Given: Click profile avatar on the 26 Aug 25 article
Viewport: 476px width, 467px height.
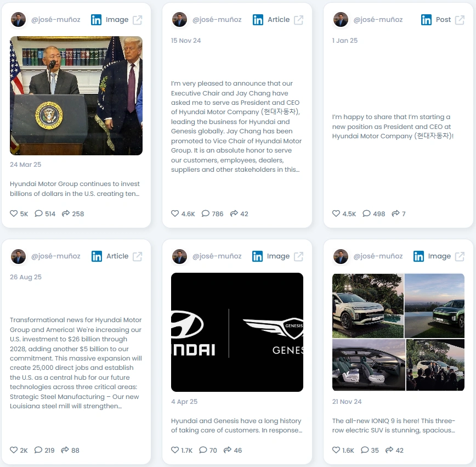Looking at the screenshot, I should 19,256.
